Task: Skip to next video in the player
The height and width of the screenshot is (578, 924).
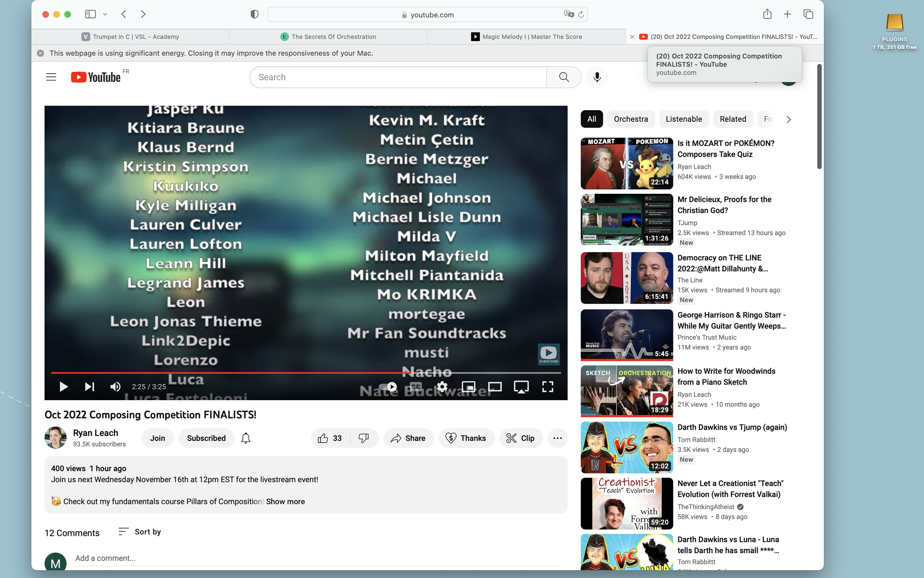Action: point(89,386)
